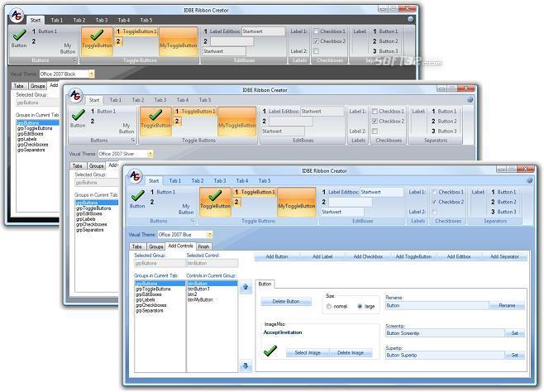Check Checkbox 1 in the blue window ribbon
This screenshot has height=392, width=544.
(434, 192)
